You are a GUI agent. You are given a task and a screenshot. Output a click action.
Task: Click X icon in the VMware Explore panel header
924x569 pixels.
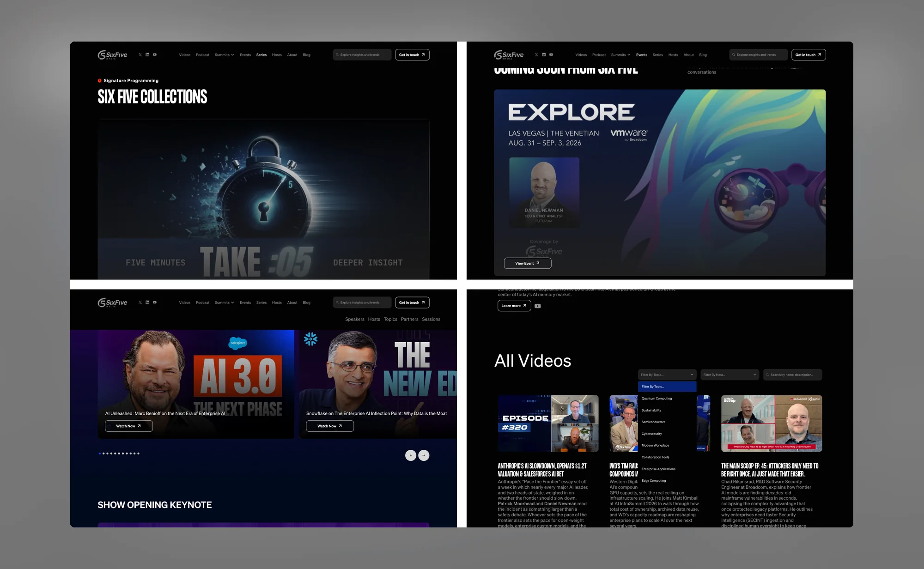point(536,54)
